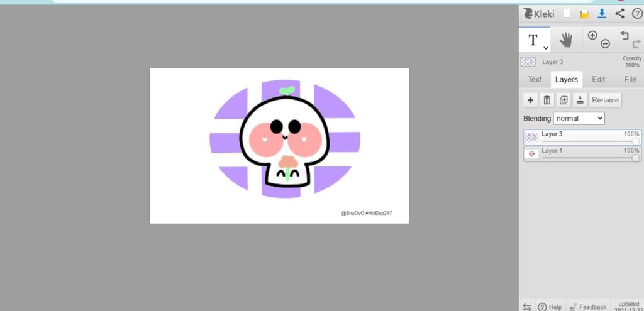
Task: Open the Help link at the bottom
Action: (x=550, y=307)
